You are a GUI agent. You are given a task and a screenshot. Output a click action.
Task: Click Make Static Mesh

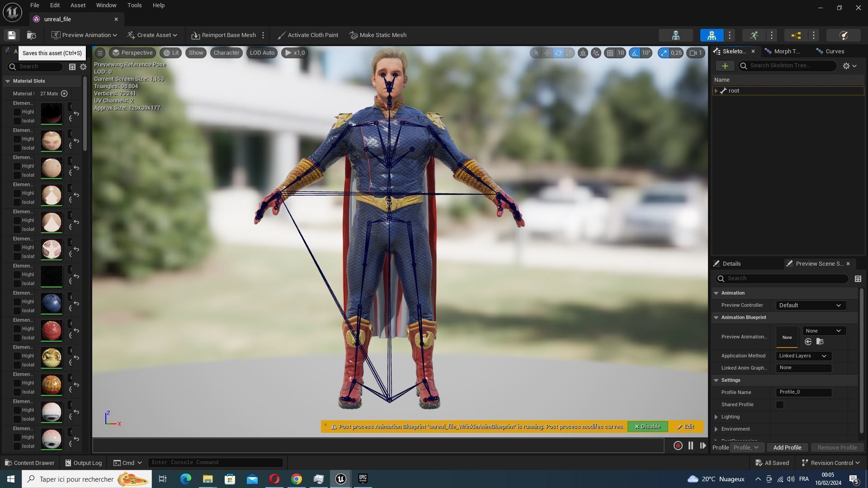point(378,35)
